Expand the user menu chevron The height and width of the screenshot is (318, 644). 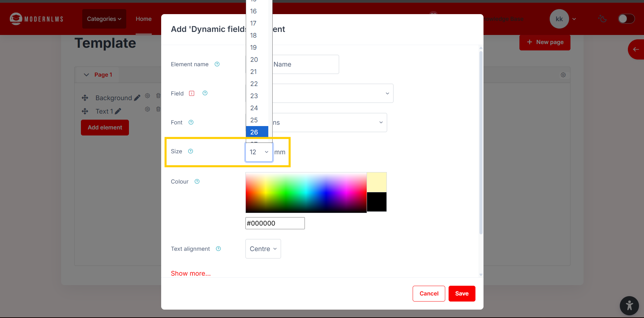point(574,19)
